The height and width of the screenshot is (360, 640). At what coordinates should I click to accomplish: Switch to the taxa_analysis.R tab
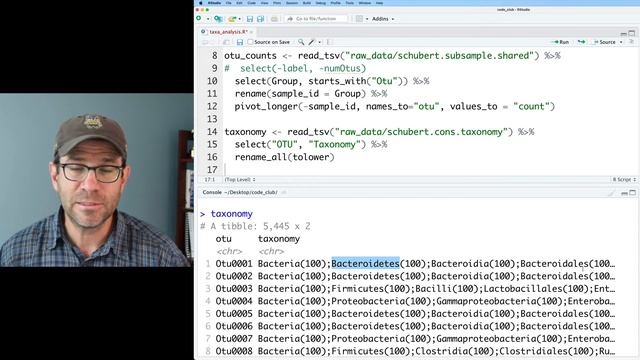228,32
